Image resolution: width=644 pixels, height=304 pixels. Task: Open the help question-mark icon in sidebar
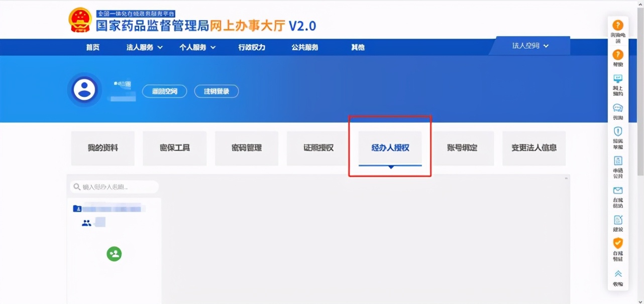coord(618,55)
